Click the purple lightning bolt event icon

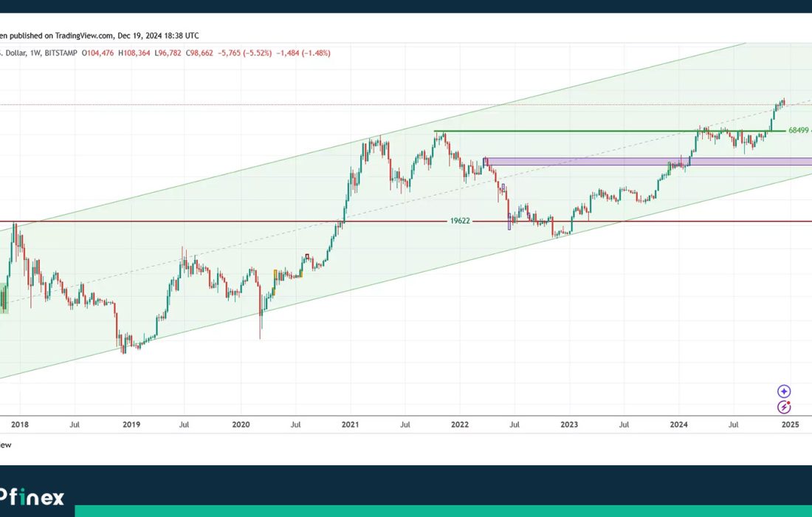point(784,407)
